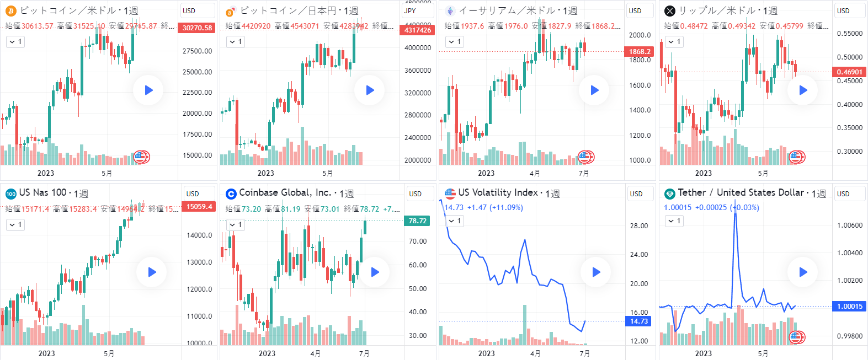
Task: Play the Bitcoin/JPY chart replay
Action: tap(370, 90)
